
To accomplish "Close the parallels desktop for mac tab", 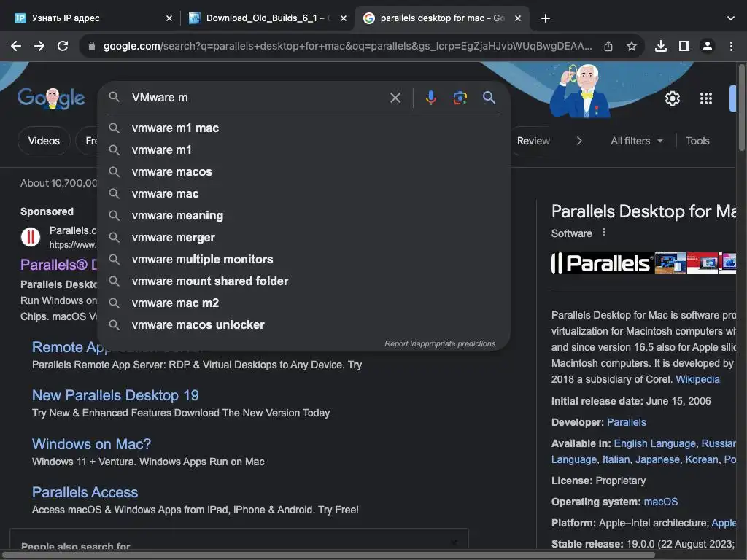I will point(518,18).
